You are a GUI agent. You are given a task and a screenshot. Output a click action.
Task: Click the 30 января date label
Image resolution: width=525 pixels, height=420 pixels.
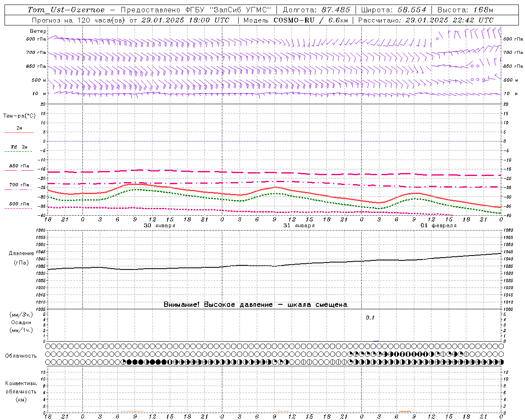(x=159, y=226)
